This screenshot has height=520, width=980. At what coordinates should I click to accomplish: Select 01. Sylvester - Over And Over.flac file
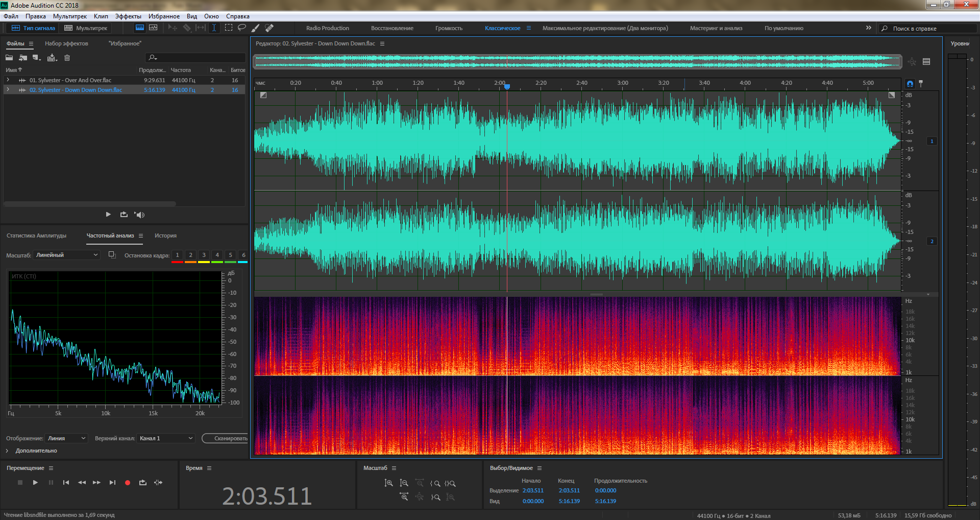(70, 80)
